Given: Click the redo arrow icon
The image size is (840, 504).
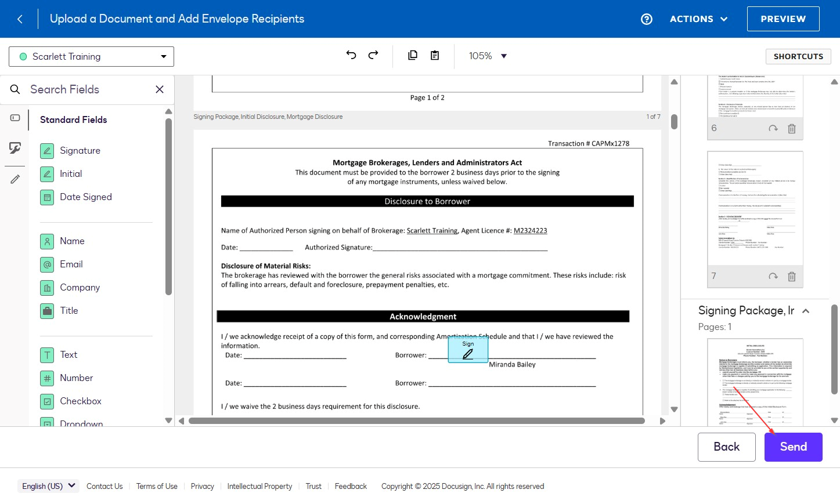Looking at the screenshot, I should coord(373,55).
